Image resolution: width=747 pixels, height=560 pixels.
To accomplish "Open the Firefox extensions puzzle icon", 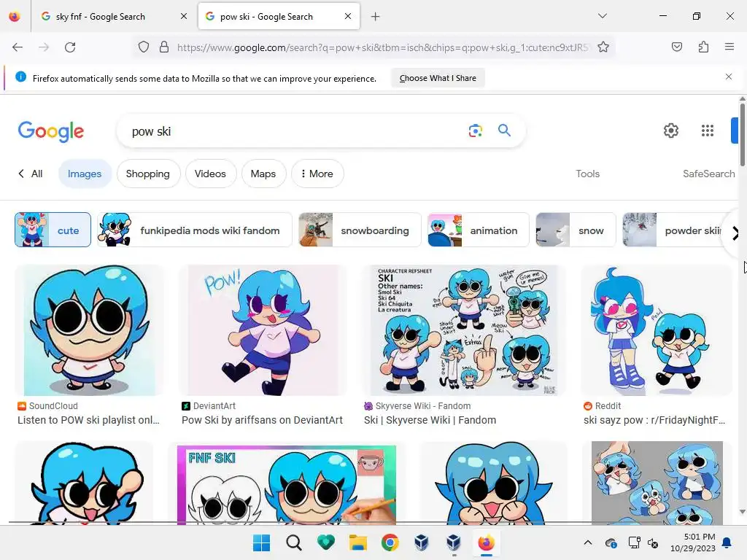I will pyautogui.click(x=703, y=47).
